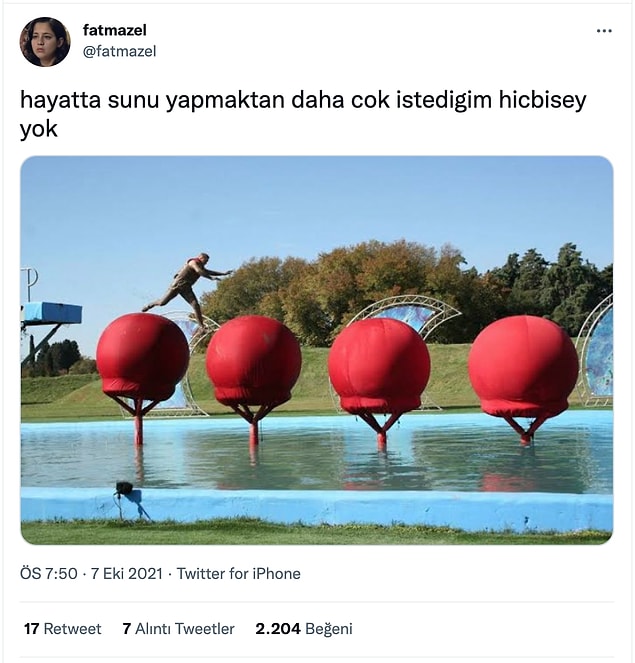The width and height of the screenshot is (635, 663).
Task: View the 2.204 Beğeni likes list
Action: click(x=304, y=629)
